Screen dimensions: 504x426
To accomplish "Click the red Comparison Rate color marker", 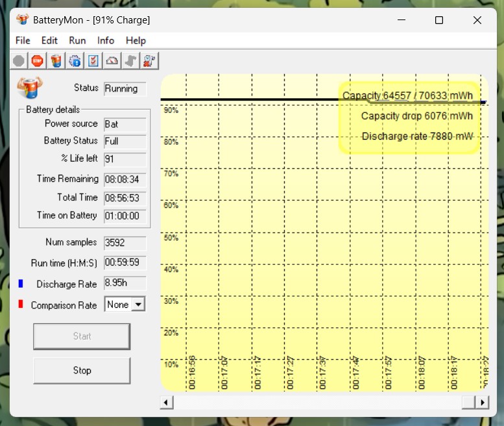I will pyautogui.click(x=21, y=304).
